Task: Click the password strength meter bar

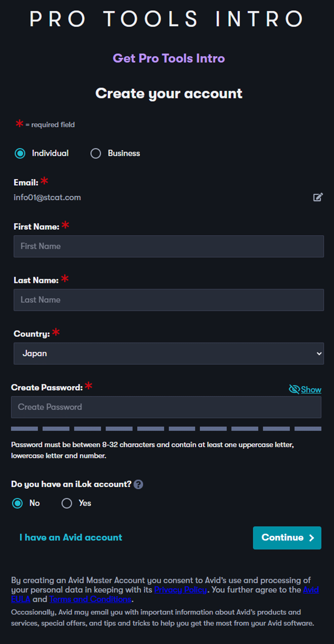Action: tap(166, 429)
